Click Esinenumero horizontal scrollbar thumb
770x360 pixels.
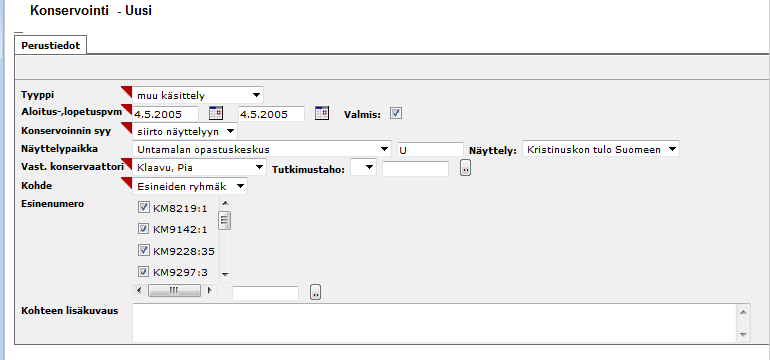click(x=174, y=290)
